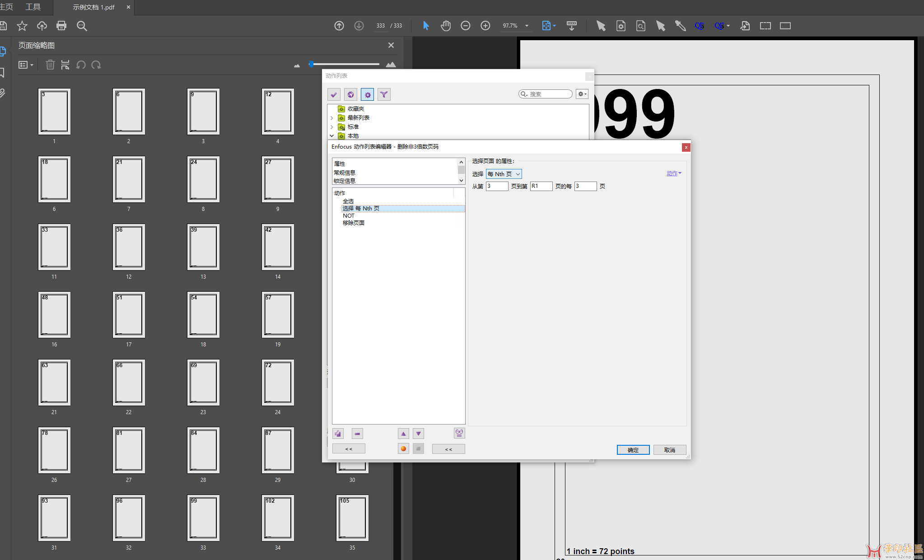Switch to the 示例文档 1.pdf tab
The height and width of the screenshot is (560, 924).
point(94,7)
